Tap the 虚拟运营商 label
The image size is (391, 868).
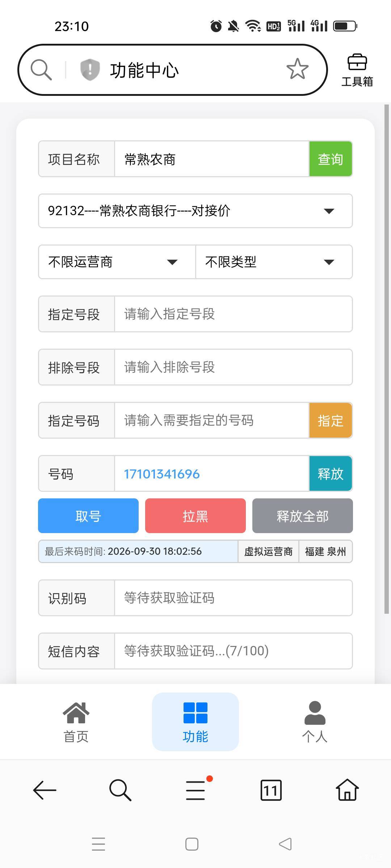point(268,552)
